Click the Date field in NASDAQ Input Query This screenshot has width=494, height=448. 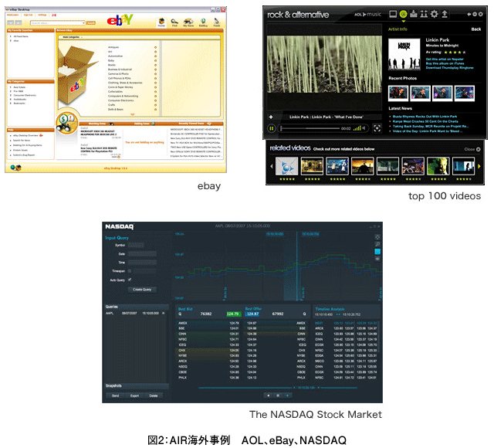(142, 253)
